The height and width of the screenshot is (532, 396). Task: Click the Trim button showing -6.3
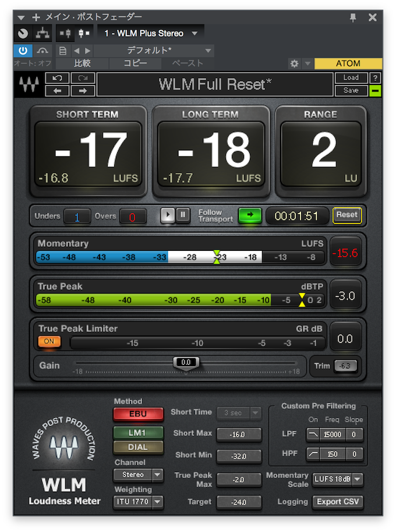click(345, 366)
